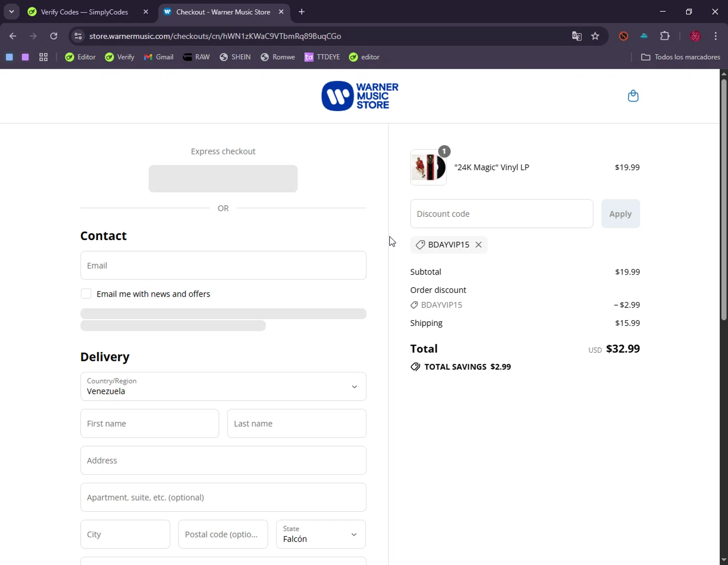Bookmark this page with the star icon
Image resolution: width=728 pixels, height=565 pixels.
click(x=595, y=36)
